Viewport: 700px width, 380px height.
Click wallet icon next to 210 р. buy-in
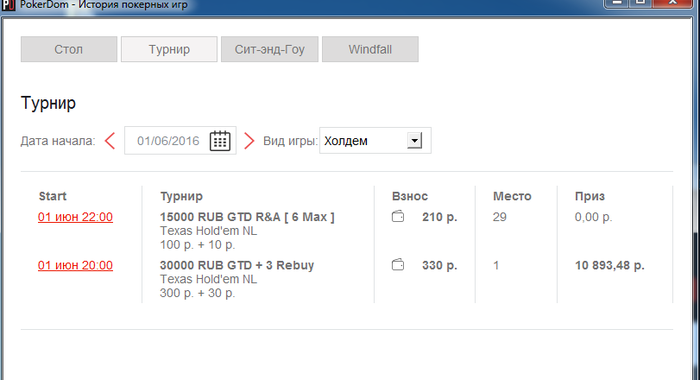click(x=398, y=217)
